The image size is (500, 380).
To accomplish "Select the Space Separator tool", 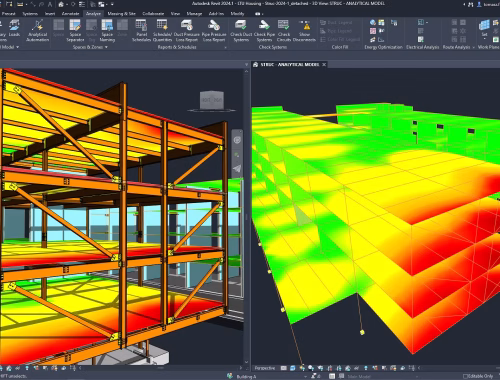I will (75, 30).
